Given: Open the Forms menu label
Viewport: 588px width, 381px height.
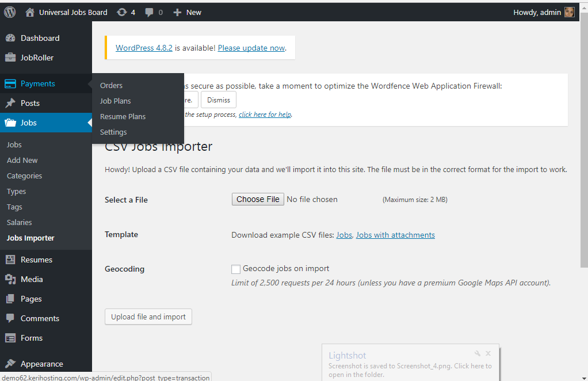Looking at the screenshot, I should click(x=32, y=338).
